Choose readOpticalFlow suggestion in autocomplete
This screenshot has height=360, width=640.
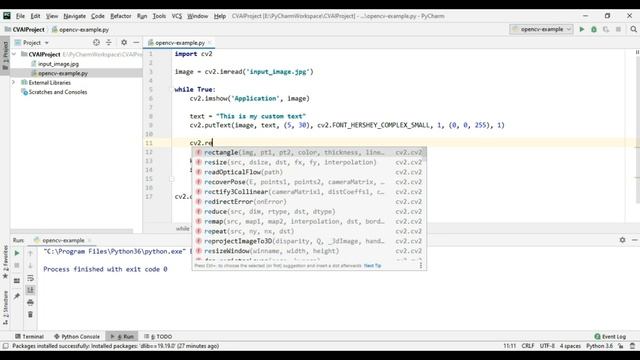coord(309,172)
